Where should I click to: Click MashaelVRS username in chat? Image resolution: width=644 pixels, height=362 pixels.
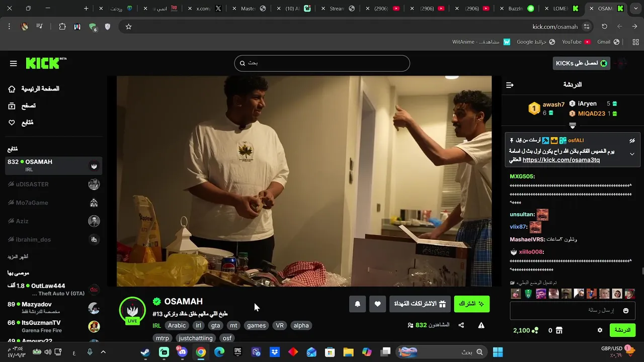point(528,239)
